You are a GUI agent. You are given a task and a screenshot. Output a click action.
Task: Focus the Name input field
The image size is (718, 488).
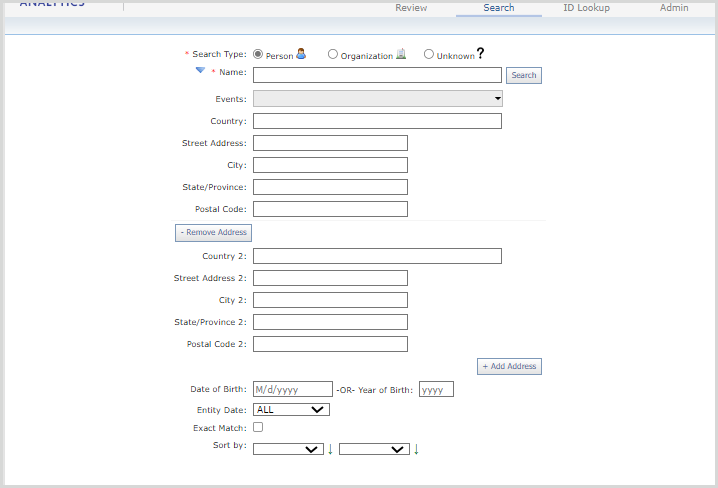pyautogui.click(x=377, y=75)
